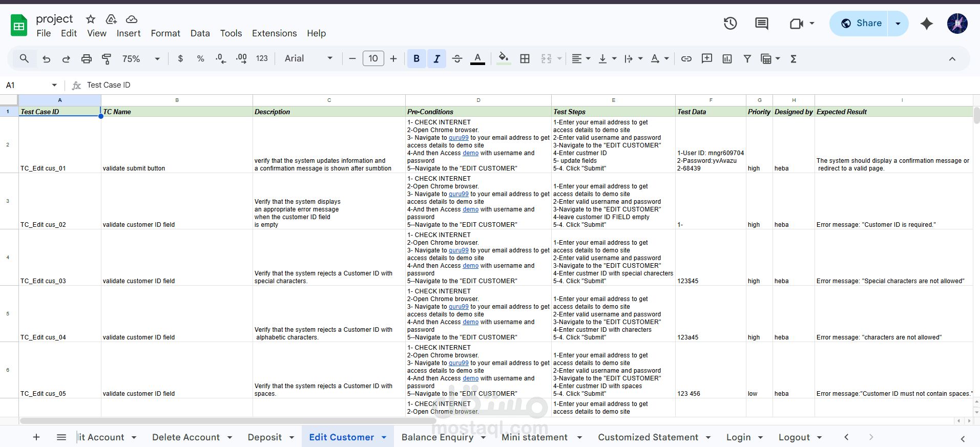Start a video call camera icon
The image size is (980, 447).
point(797,24)
